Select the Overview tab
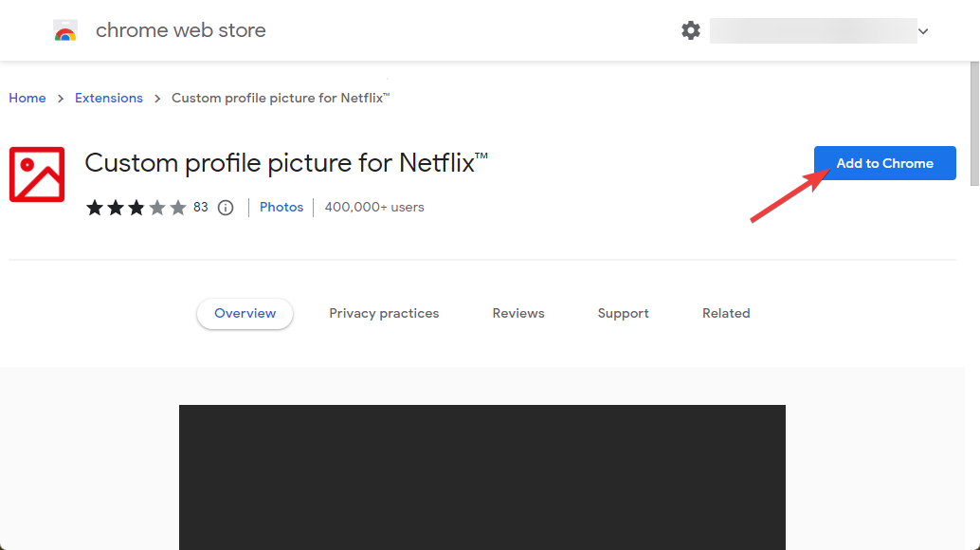Image resolution: width=980 pixels, height=550 pixels. tap(245, 314)
